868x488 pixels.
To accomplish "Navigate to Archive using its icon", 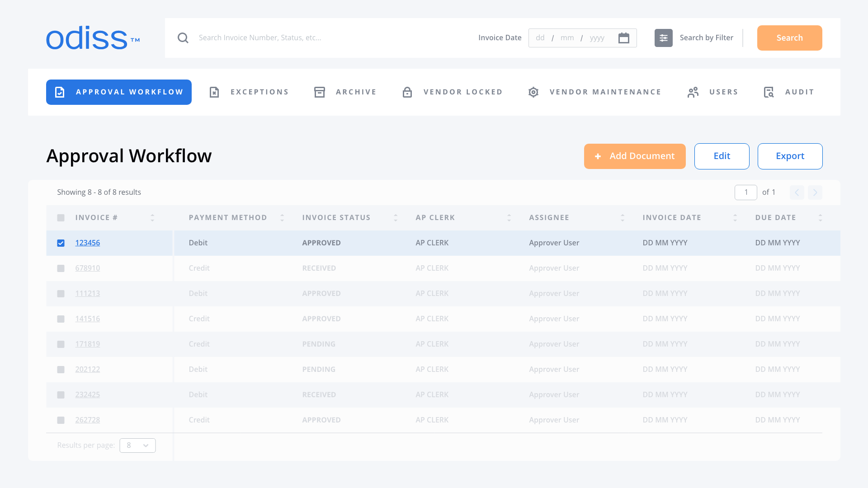I will click(x=320, y=92).
